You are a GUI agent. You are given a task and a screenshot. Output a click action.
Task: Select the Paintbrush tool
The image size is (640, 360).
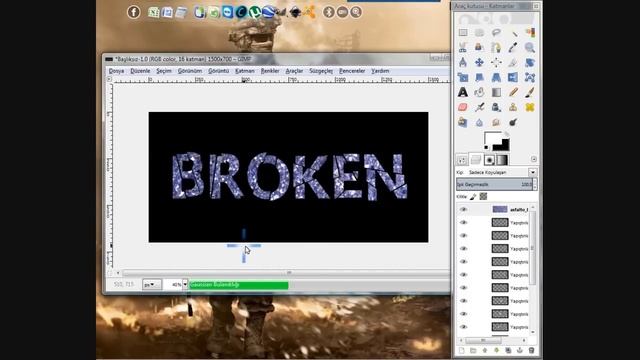click(530, 92)
